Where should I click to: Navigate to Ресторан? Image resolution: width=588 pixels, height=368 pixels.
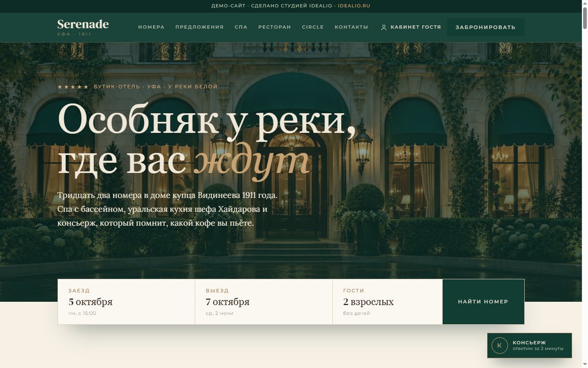pyautogui.click(x=275, y=27)
